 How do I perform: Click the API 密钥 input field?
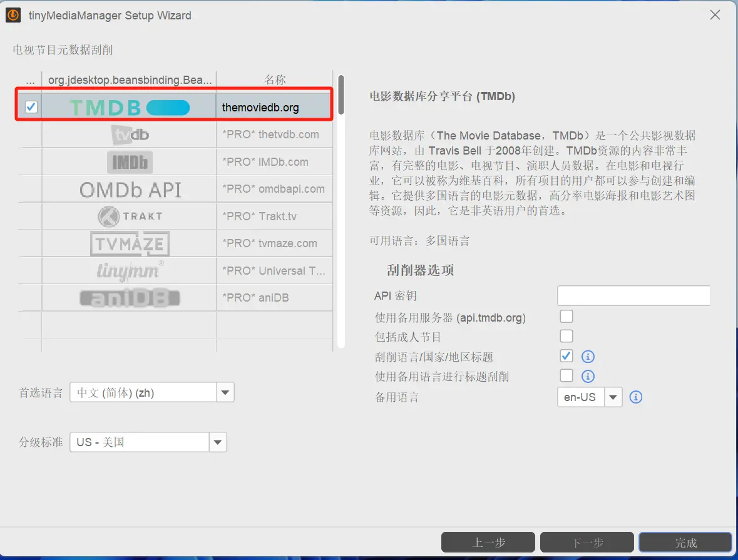tap(633, 295)
